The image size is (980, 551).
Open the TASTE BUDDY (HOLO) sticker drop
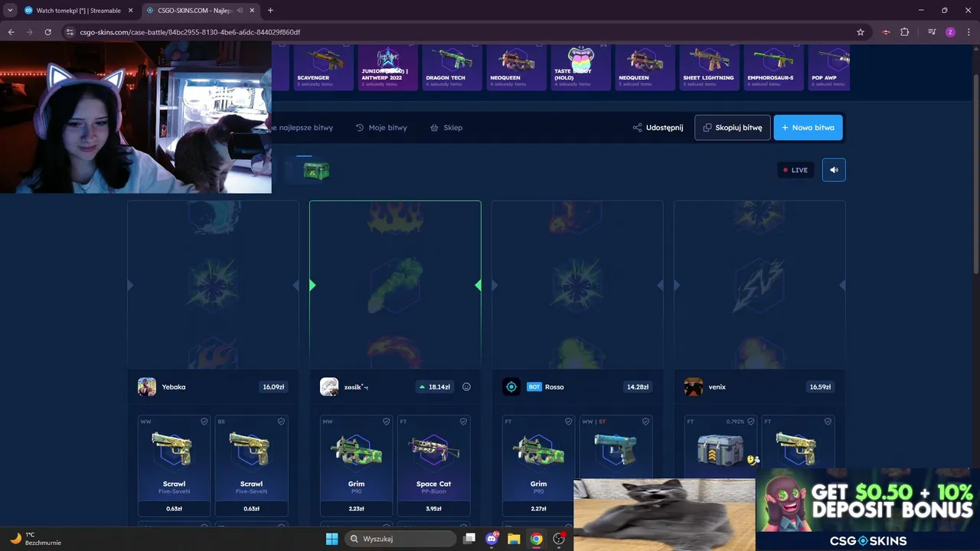pos(580,67)
